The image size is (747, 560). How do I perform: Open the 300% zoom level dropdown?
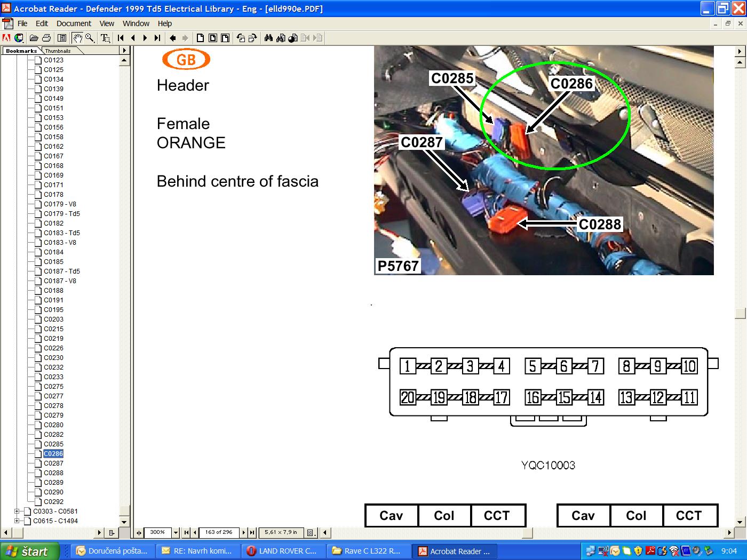click(x=176, y=532)
